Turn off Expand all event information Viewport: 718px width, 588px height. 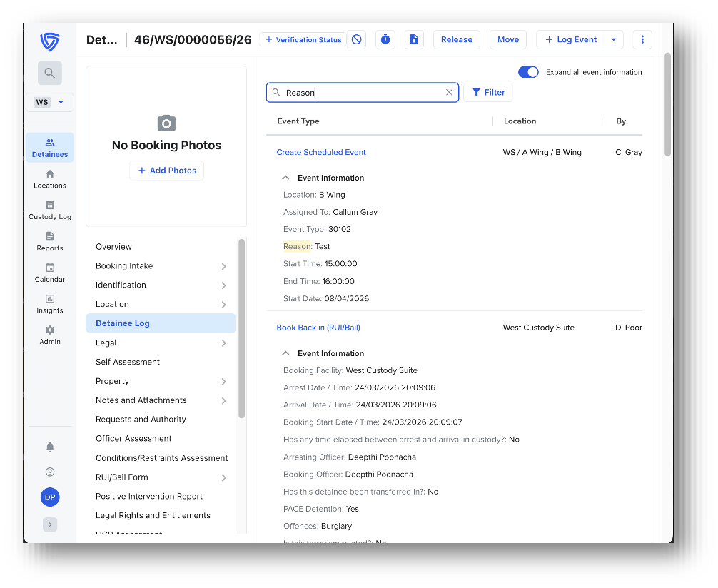528,72
